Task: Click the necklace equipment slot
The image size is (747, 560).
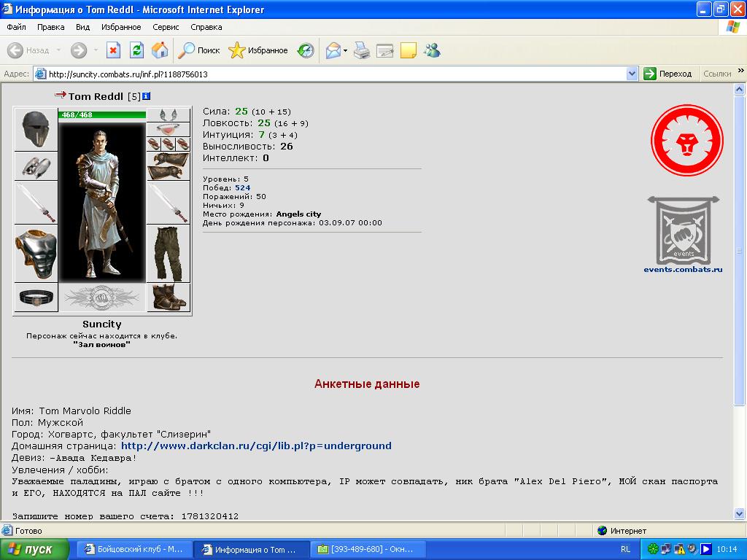Action: 169,130
